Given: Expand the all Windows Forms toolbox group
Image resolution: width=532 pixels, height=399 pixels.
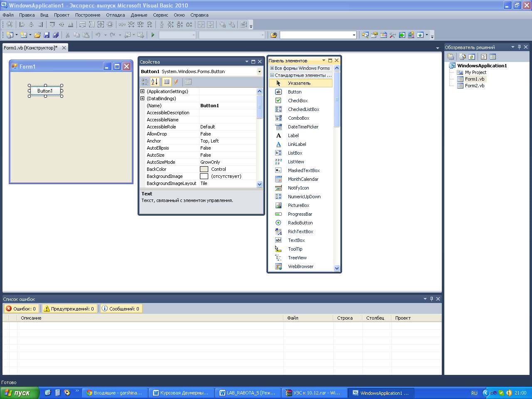Looking at the screenshot, I should pyautogui.click(x=272, y=68).
